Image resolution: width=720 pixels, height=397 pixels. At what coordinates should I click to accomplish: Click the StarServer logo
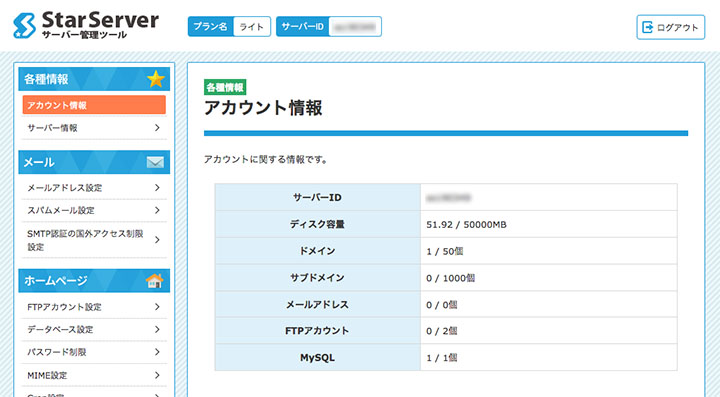[86, 25]
